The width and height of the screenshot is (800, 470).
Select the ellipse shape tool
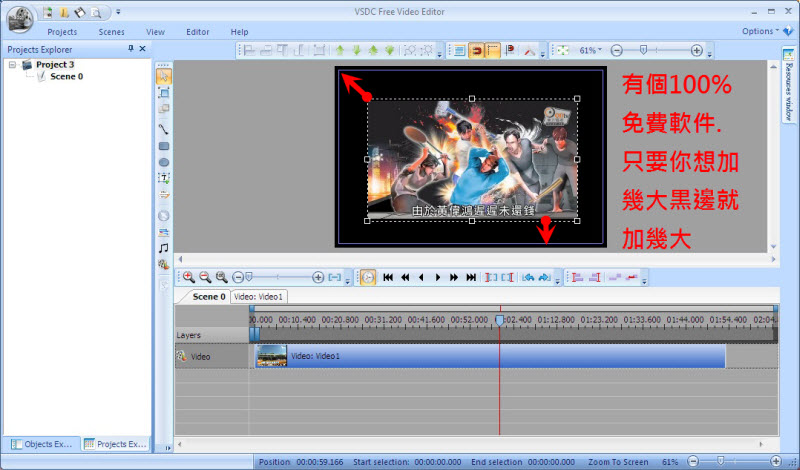click(164, 162)
